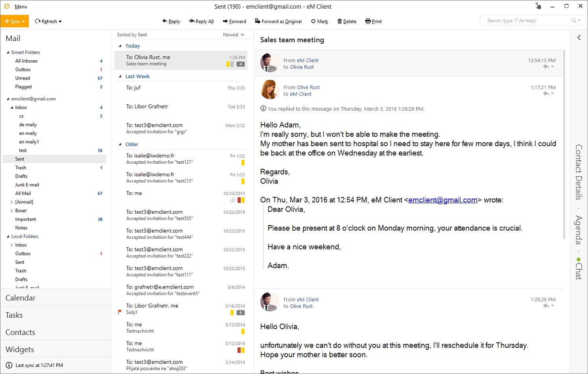Click eM Client avatar in 12:54:13 PM message
Image resolution: width=588 pixels, height=374 pixels.
[x=269, y=63]
